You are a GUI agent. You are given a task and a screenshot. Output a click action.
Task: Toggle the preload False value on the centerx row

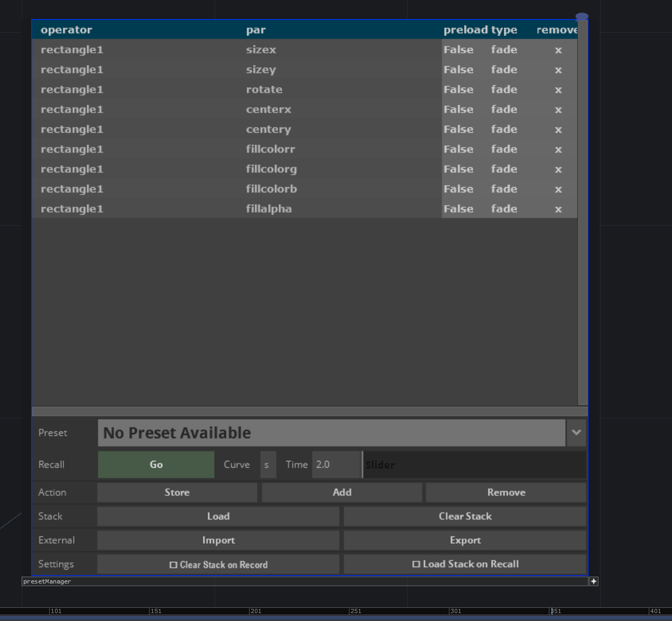click(x=458, y=109)
